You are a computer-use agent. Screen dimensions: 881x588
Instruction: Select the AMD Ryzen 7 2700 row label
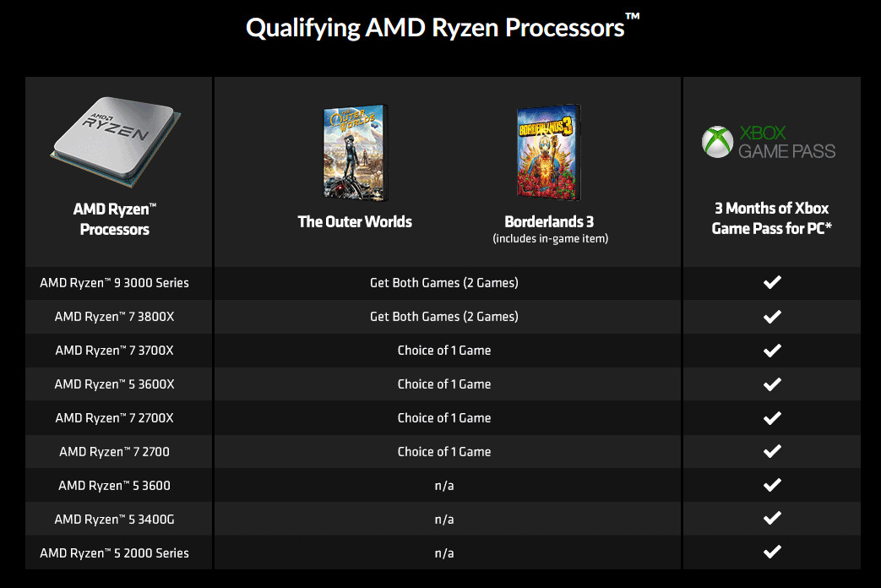[115, 451]
